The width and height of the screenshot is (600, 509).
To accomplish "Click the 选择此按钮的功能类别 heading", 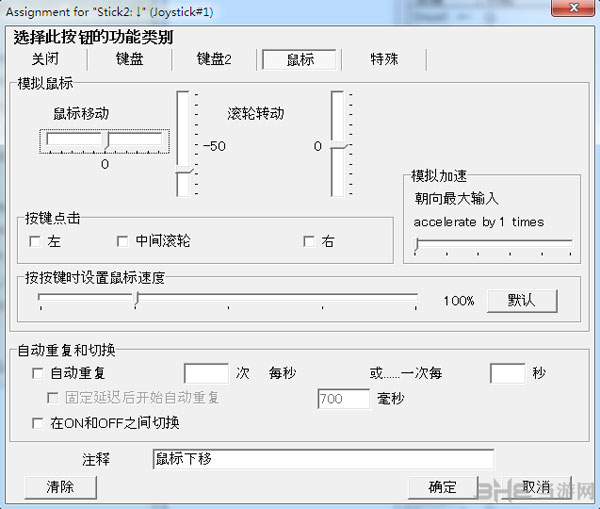I will point(93,37).
